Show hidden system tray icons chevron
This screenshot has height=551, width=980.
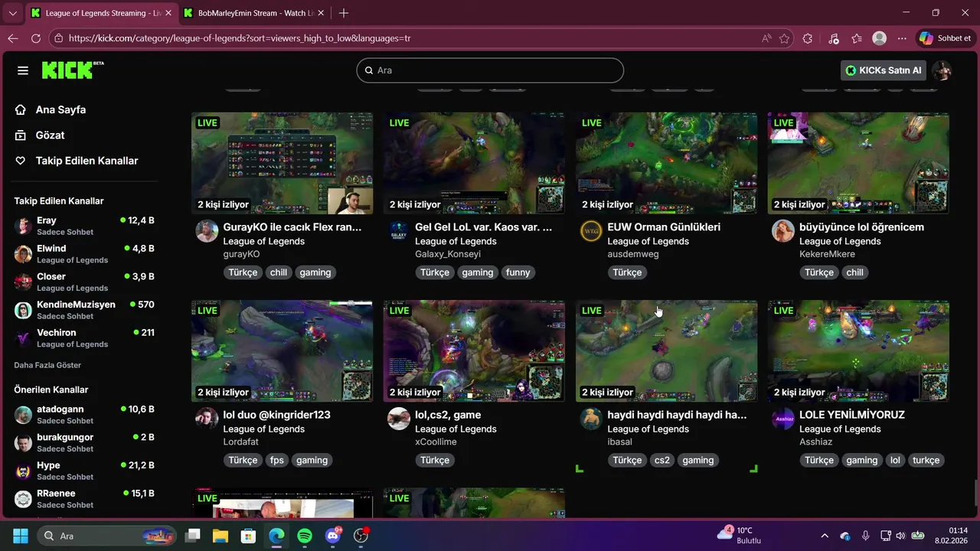(x=824, y=536)
